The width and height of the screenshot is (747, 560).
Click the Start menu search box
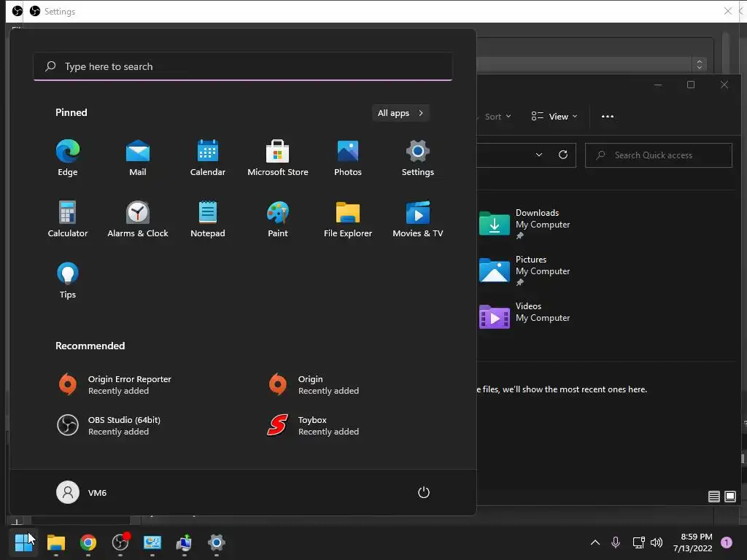point(243,66)
